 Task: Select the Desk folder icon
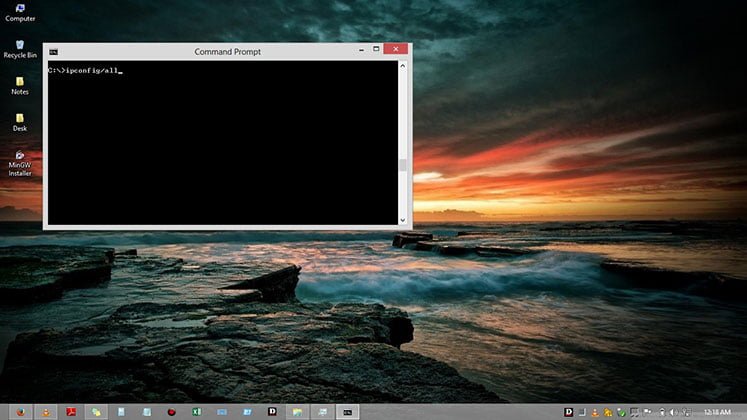coord(20,119)
